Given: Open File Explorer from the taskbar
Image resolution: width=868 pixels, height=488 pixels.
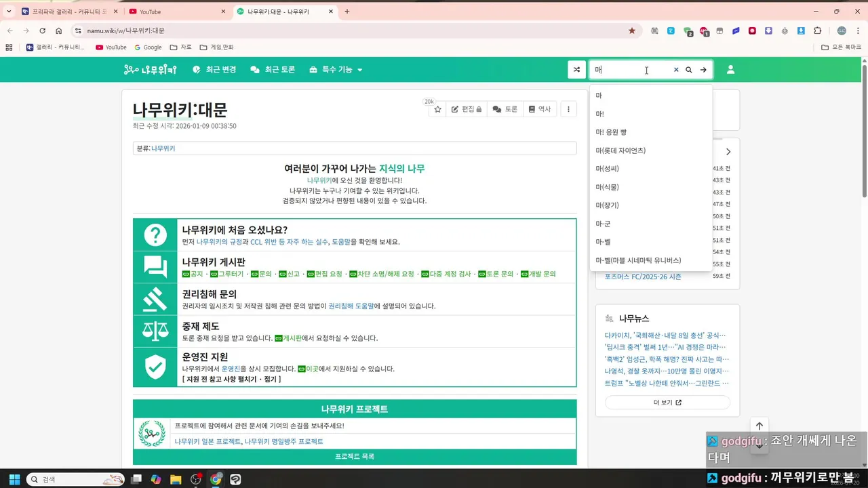Looking at the screenshot, I should pyautogui.click(x=176, y=479).
